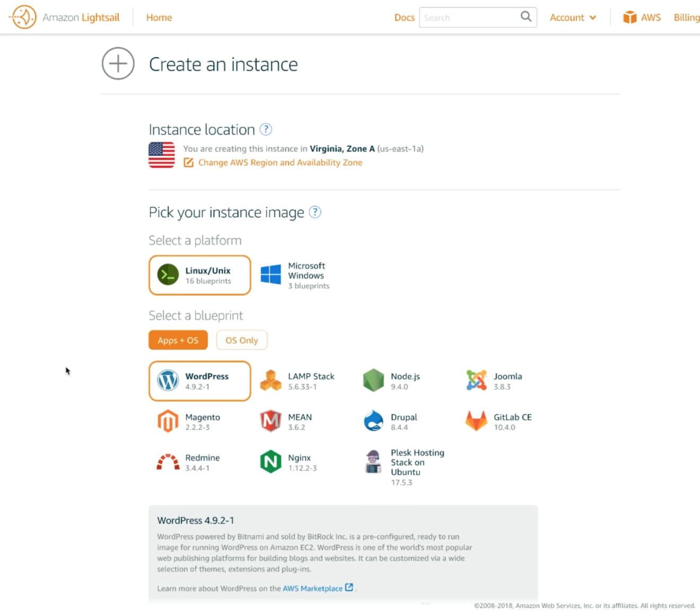700x611 pixels.
Task: Expand the Account dropdown menu
Action: point(573,17)
